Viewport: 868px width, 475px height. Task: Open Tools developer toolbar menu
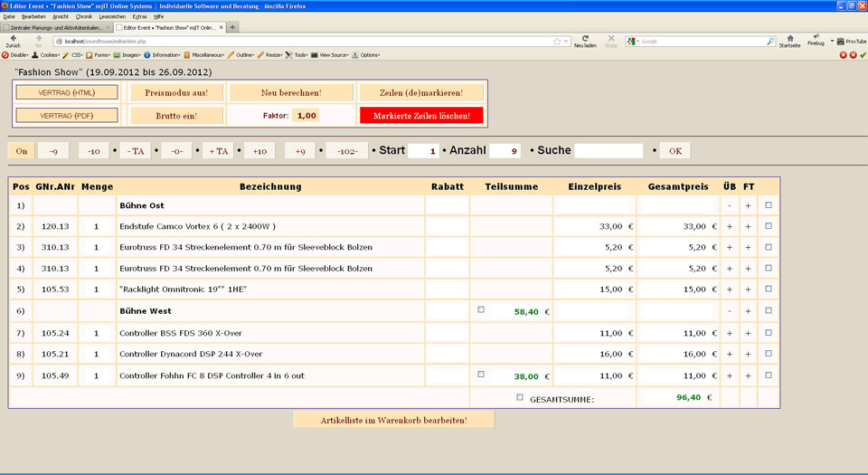tap(297, 55)
